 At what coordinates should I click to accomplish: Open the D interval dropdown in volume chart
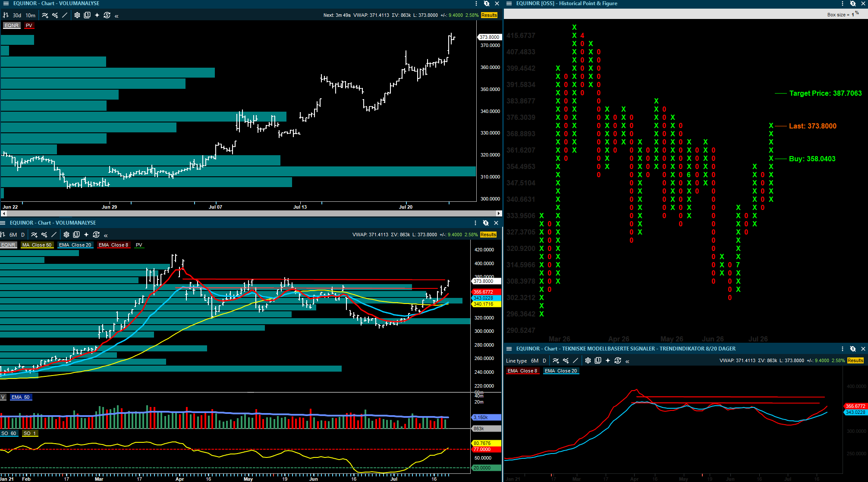pyautogui.click(x=23, y=235)
